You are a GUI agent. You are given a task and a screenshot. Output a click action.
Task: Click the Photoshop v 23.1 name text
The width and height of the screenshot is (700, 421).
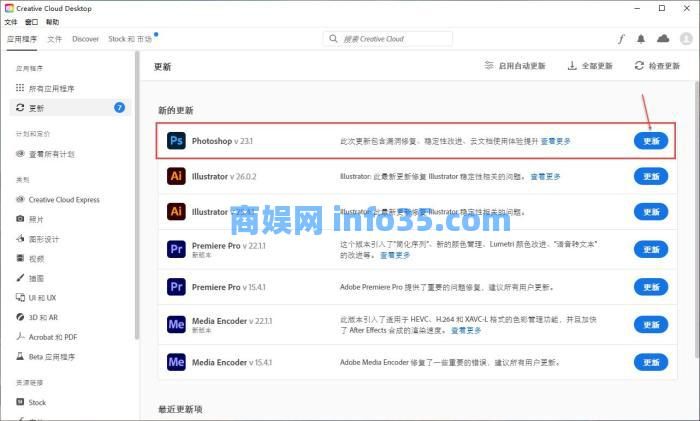click(x=222, y=141)
